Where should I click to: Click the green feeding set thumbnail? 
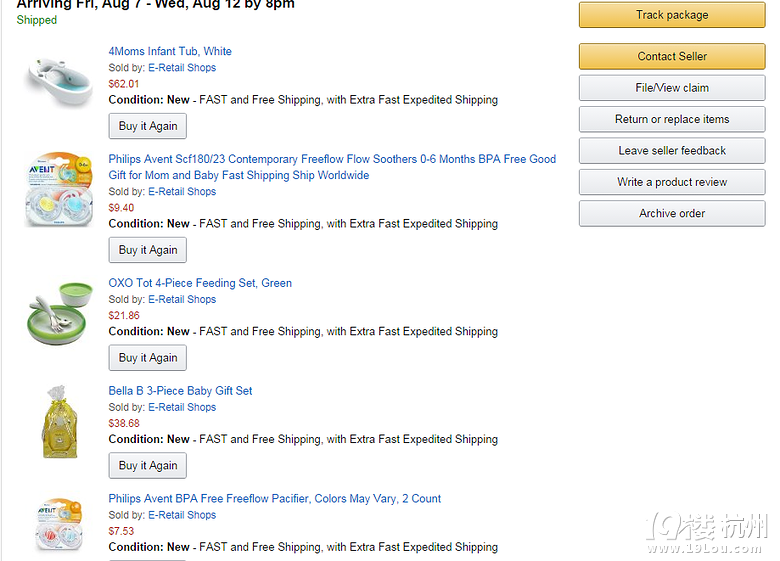click(60, 312)
